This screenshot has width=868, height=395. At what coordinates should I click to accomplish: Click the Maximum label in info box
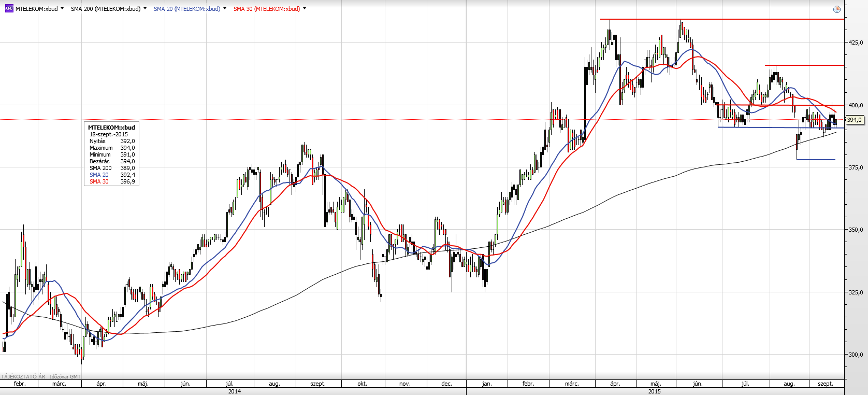[x=101, y=148]
